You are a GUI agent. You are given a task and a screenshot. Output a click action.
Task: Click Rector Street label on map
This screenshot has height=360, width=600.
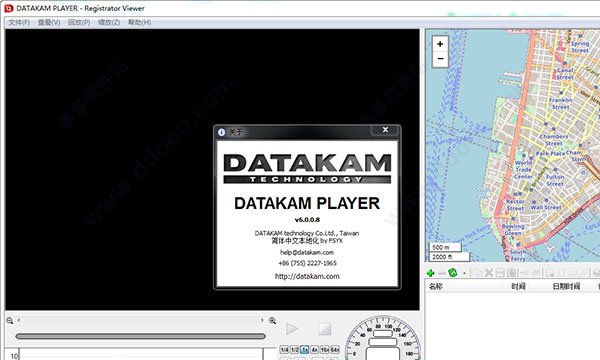515,205
